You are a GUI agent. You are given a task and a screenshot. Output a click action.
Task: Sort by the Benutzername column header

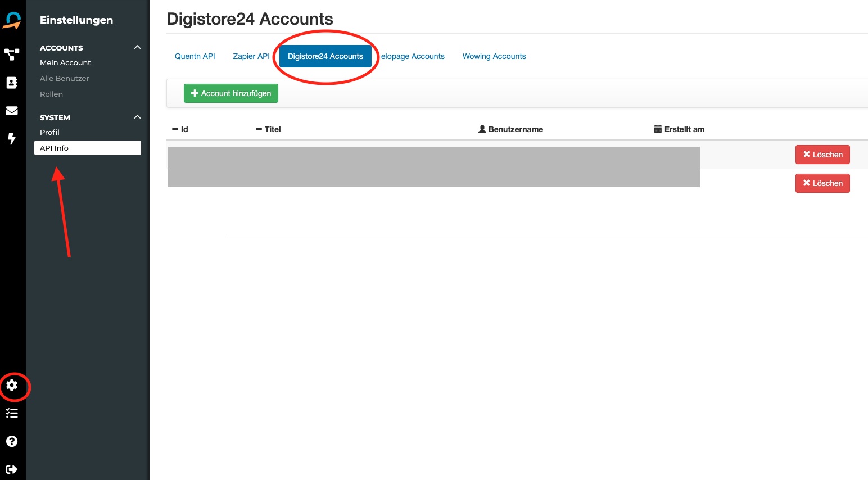[515, 129]
